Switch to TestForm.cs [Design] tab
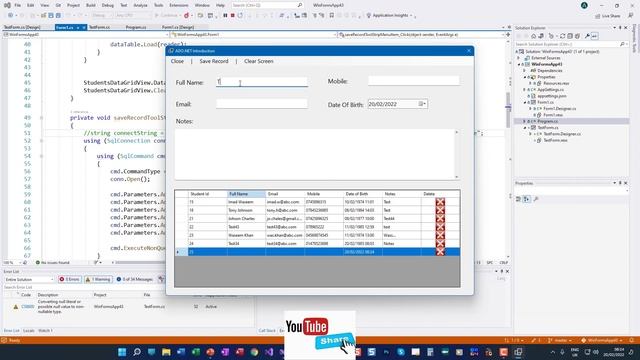 coord(22,27)
